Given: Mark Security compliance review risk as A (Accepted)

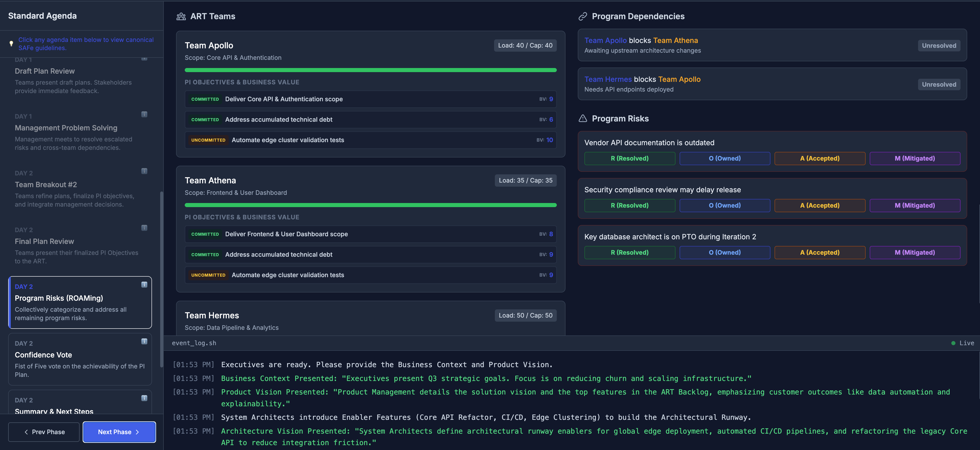Looking at the screenshot, I should [820, 206].
